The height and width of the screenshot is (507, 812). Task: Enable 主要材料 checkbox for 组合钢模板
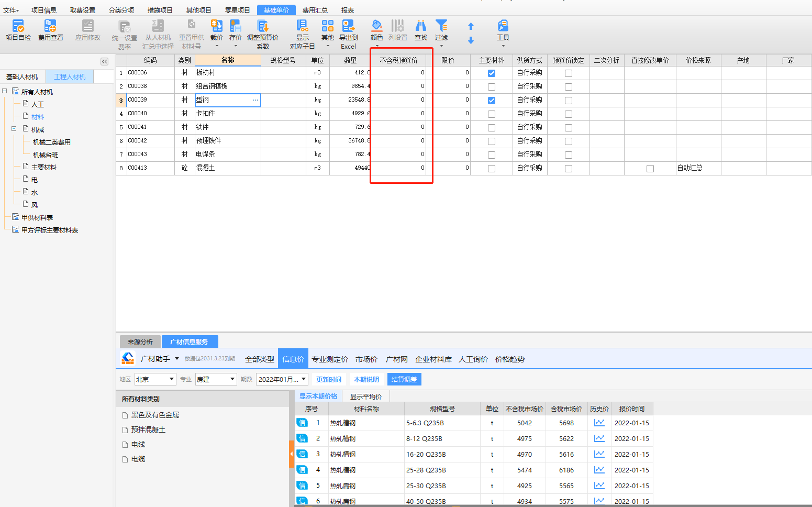point(491,87)
